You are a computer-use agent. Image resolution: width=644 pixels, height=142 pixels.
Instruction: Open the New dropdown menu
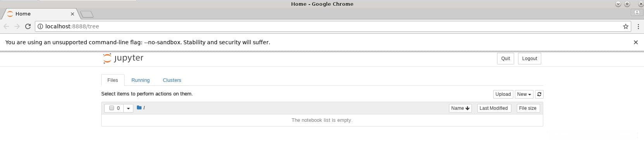[x=524, y=94]
